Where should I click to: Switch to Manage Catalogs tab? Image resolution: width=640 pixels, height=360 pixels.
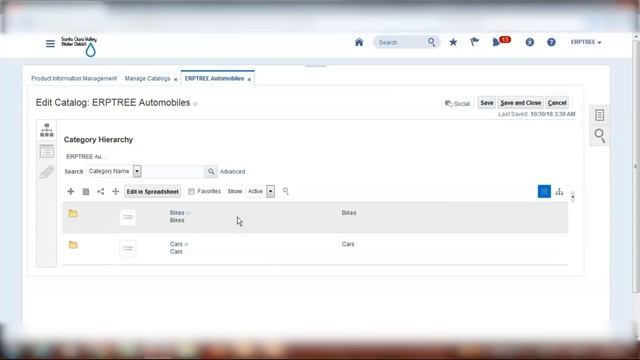coord(147,78)
